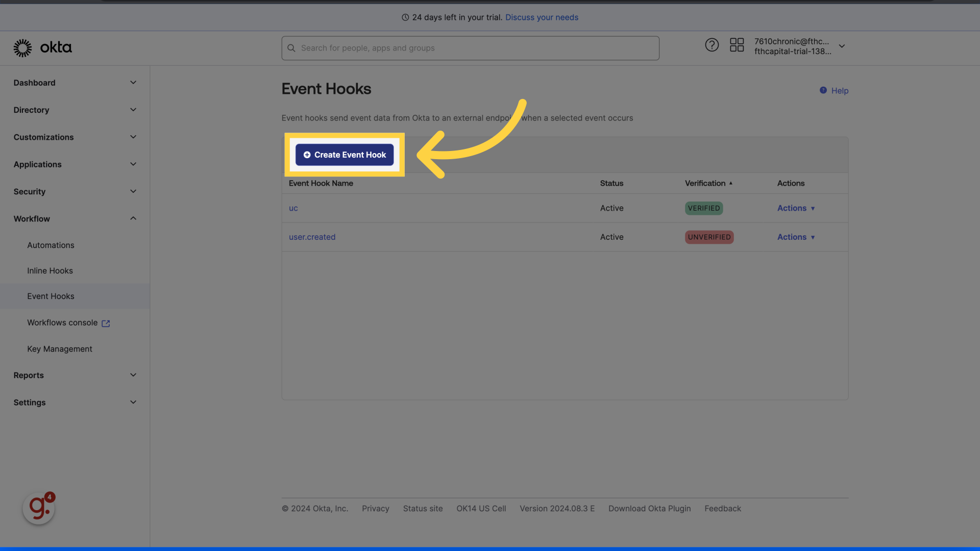980x551 pixels.
Task: Click the trial clock icon in banner
Action: click(405, 17)
